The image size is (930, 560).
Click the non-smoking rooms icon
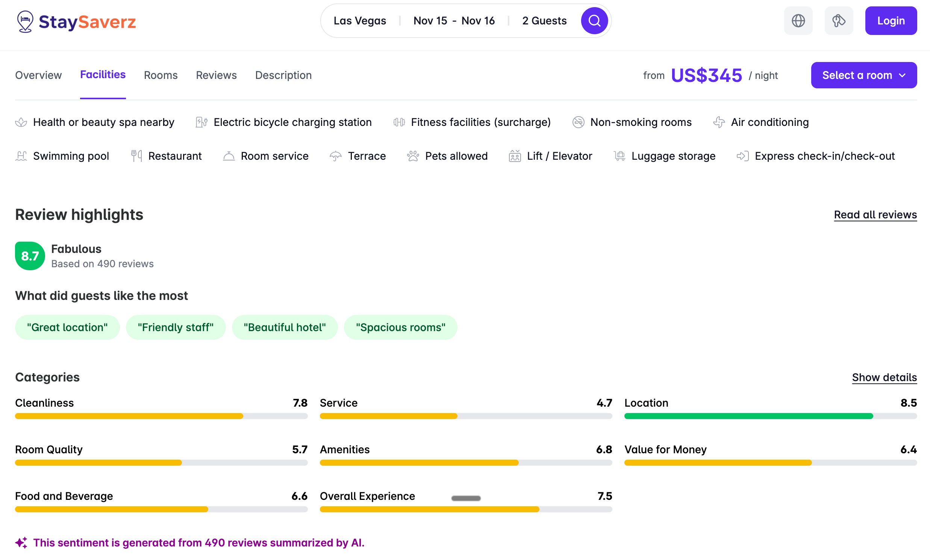tap(578, 122)
